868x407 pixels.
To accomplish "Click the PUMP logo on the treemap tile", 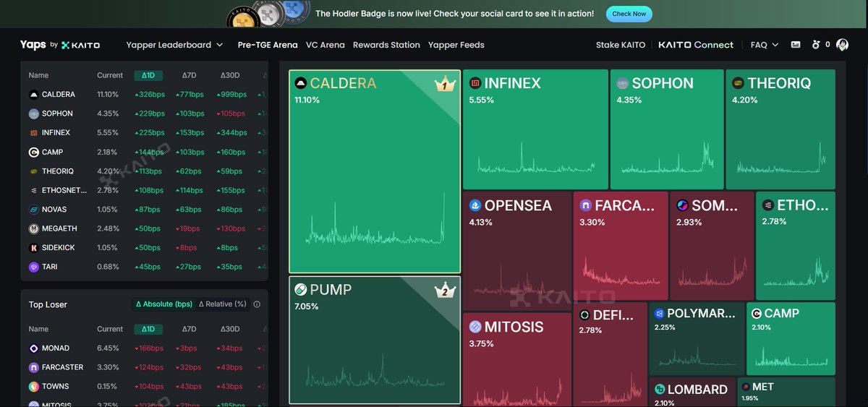I will pyautogui.click(x=300, y=290).
